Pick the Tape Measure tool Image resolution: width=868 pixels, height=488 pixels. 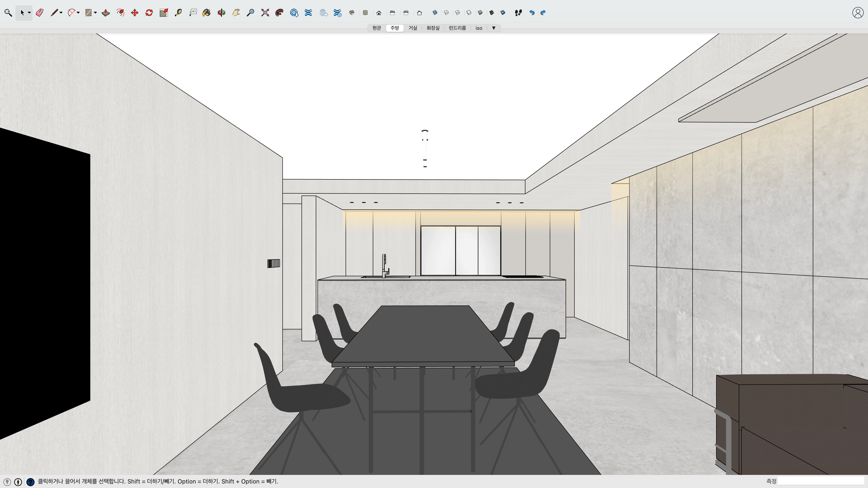coord(179,13)
